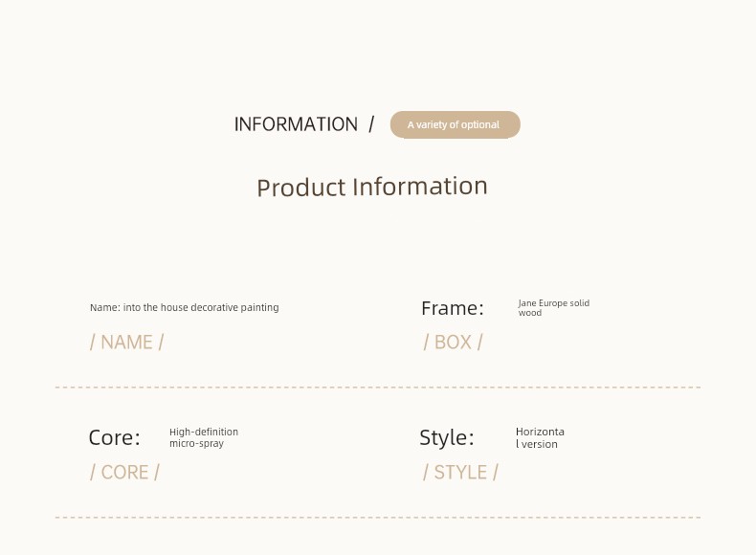Click the "micro-spray" text line
This screenshot has height=555, width=756.
click(196, 444)
